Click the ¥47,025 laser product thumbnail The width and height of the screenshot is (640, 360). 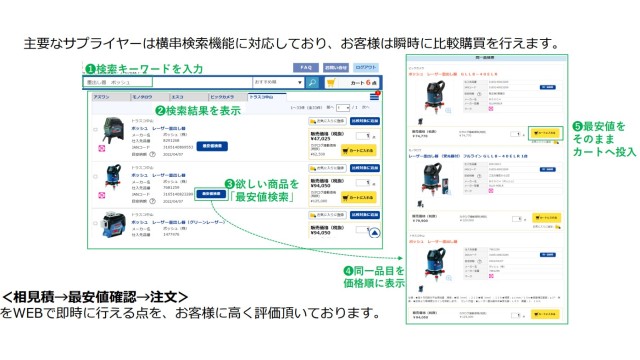tap(113, 130)
